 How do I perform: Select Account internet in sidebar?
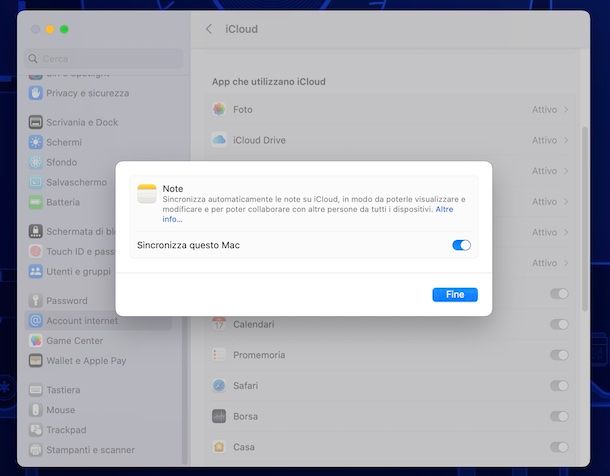pyautogui.click(x=98, y=321)
